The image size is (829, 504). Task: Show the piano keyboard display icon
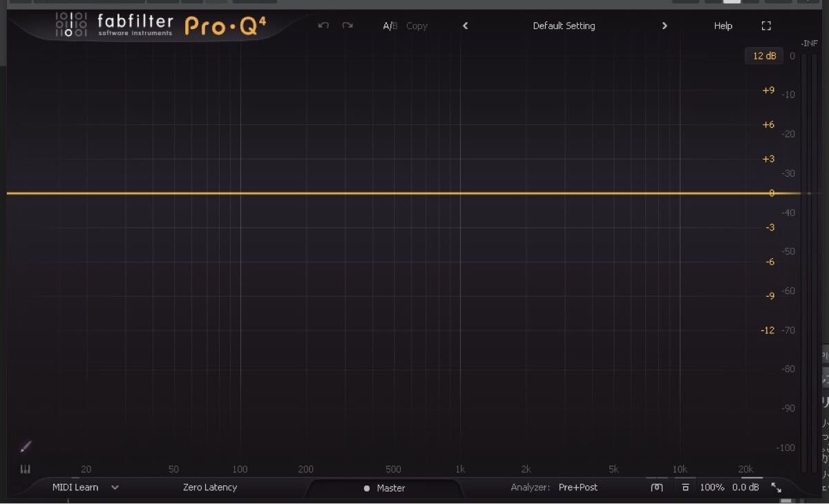point(26,469)
